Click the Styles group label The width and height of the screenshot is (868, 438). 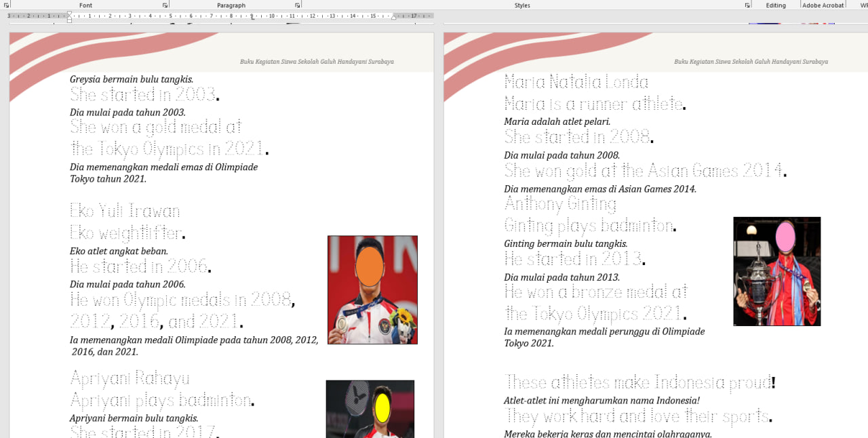pos(522,5)
